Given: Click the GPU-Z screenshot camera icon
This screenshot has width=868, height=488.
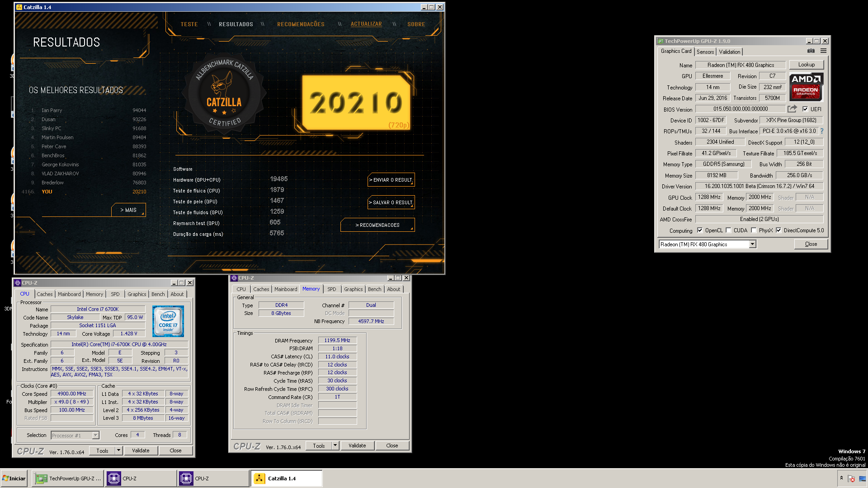Looking at the screenshot, I should [x=811, y=51].
